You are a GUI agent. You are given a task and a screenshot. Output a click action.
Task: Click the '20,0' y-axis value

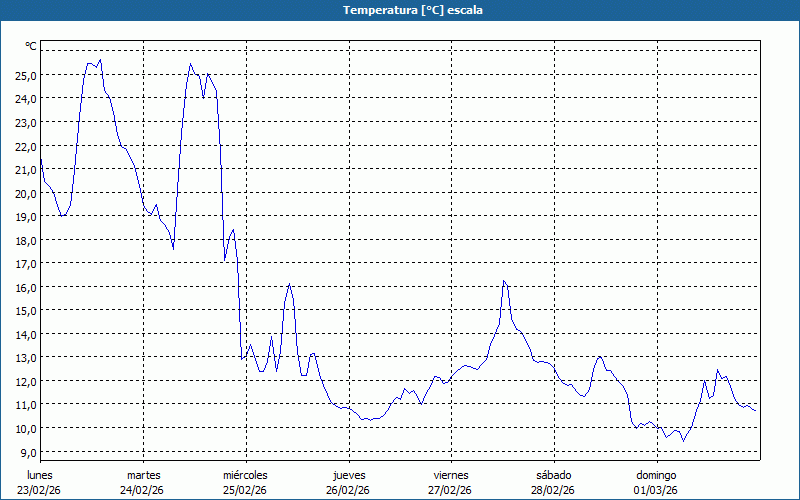point(27,193)
